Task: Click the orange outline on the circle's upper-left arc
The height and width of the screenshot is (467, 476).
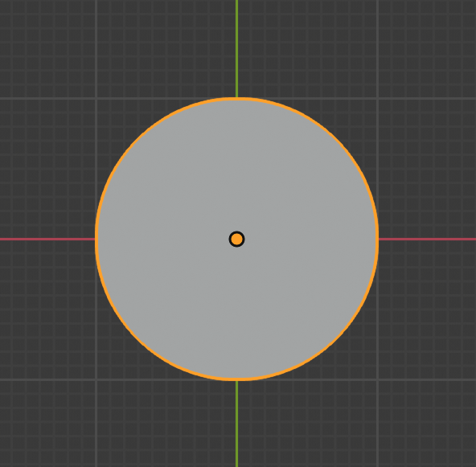Action: 137,140
